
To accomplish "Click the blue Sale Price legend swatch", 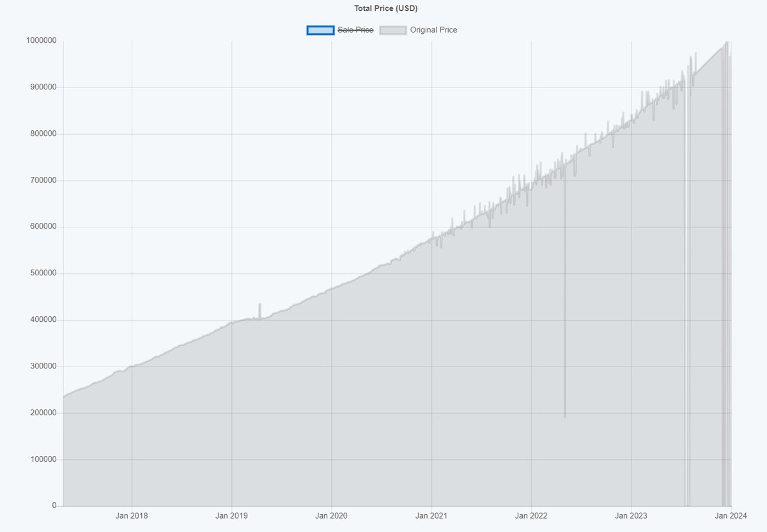I will [x=320, y=30].
